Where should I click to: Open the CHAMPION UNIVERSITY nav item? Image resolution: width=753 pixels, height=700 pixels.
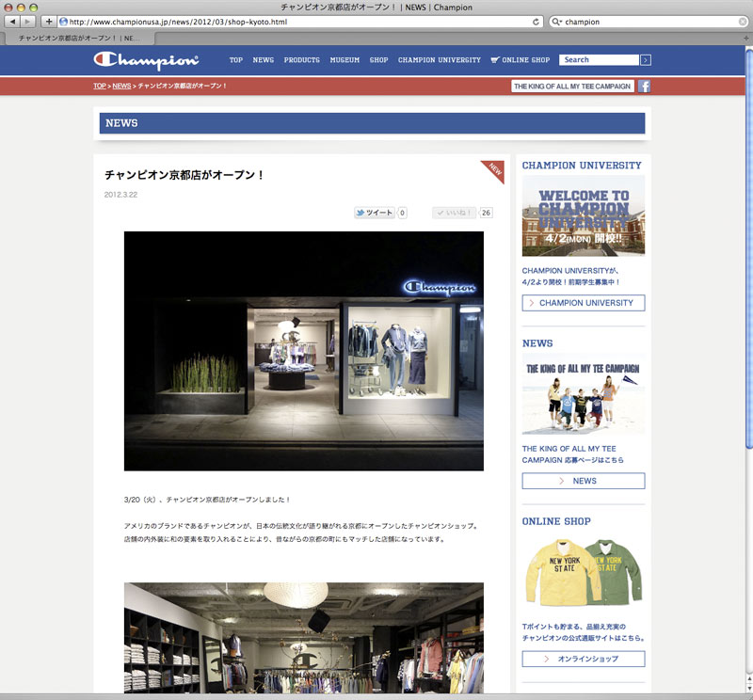439,60
